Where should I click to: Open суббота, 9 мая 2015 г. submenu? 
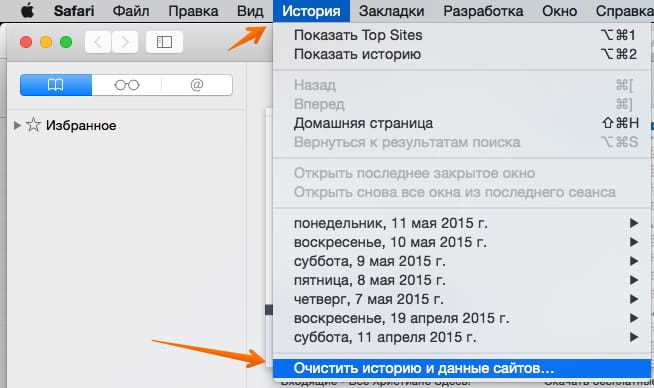(x=462, y=261)
